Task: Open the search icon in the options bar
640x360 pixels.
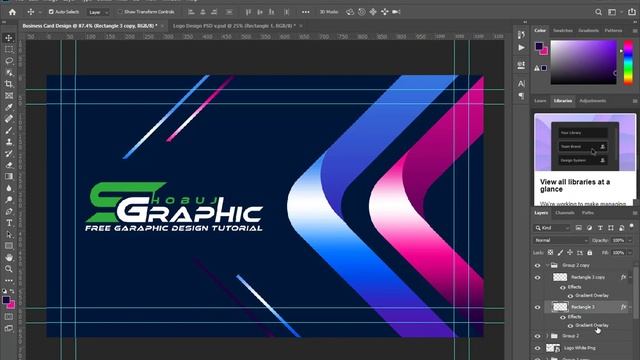Action: [x=598, y=12]
